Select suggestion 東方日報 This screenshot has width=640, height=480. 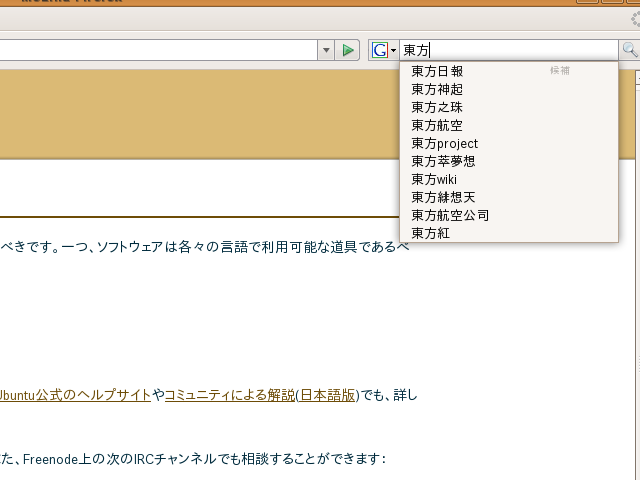[x=437, y=71]
